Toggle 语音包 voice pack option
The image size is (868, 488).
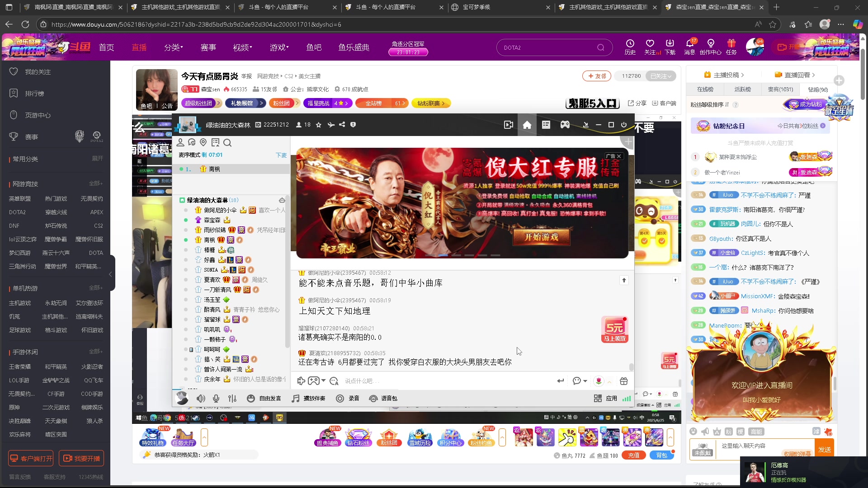point(383,399)
